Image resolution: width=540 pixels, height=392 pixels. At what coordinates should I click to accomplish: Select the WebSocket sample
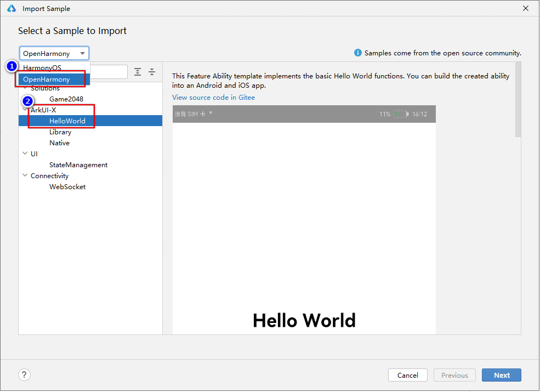(67, 187)
